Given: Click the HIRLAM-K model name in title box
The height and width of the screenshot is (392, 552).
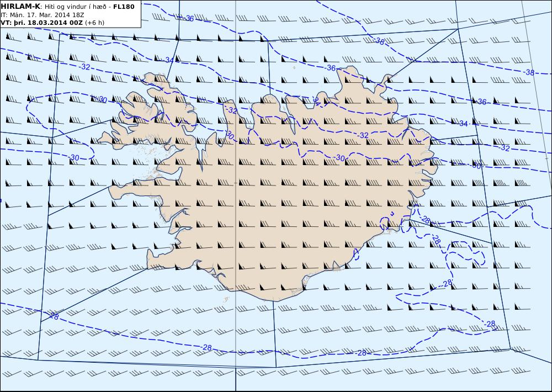Looking at the screenshot, I should click(x=20, y=7).
